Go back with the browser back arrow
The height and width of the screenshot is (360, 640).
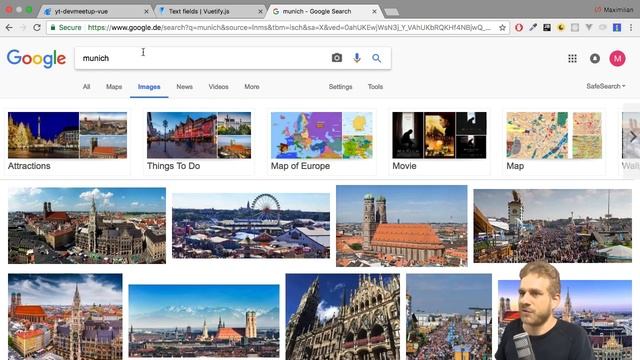(x=9, y=27)
